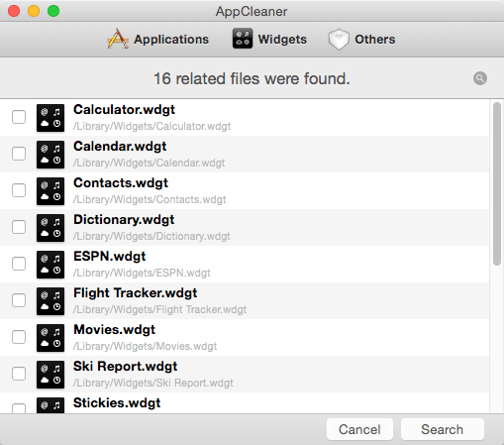Viewport: 504px width, 445px height.
Task: Click the Stickies.wdgt widget icon
Action: pyautogui.click(x=50, y=405)
